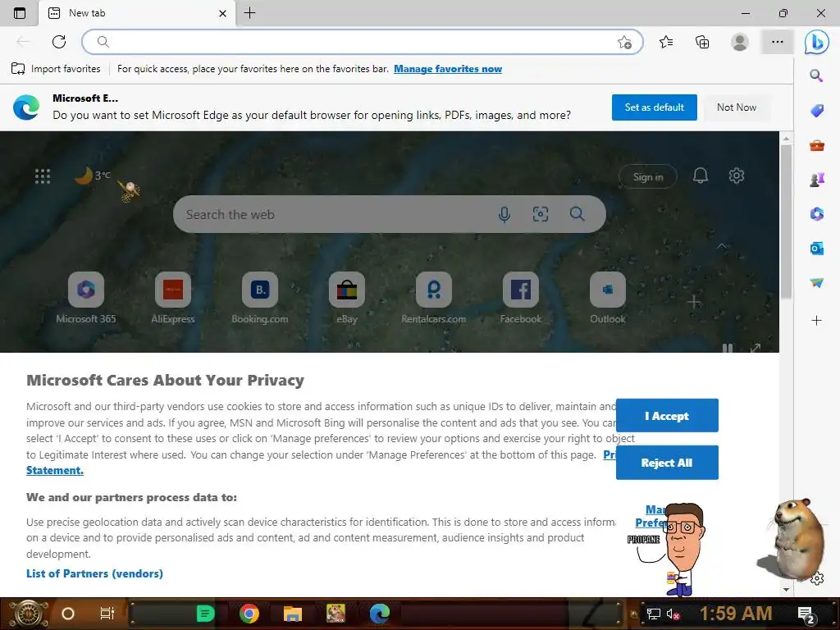Open sidebar Drop paper plane icon

point(816,282)
